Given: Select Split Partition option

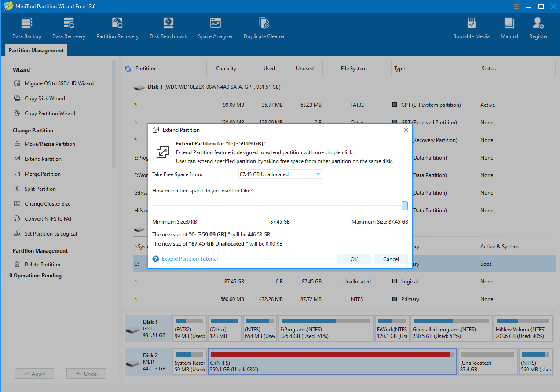Looking at the screenshot, I should [35, 189].
